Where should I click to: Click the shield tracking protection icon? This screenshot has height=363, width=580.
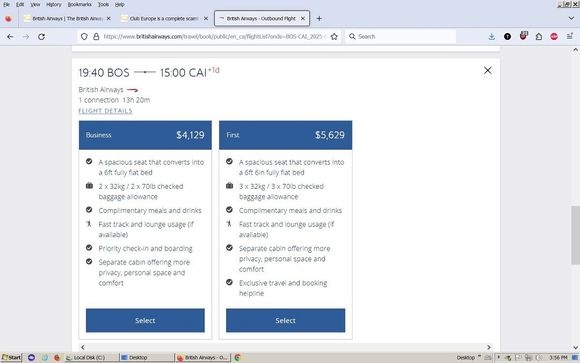tap(84, 37)
